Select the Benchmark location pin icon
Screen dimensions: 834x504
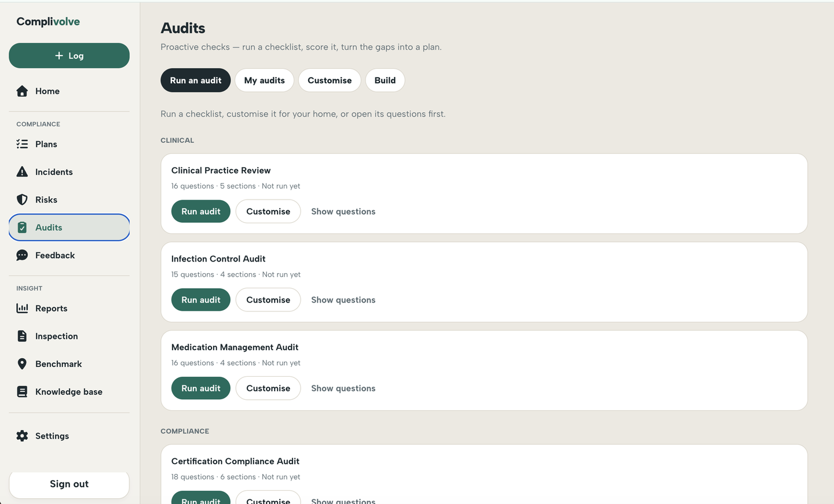click(x=22, y=364)
